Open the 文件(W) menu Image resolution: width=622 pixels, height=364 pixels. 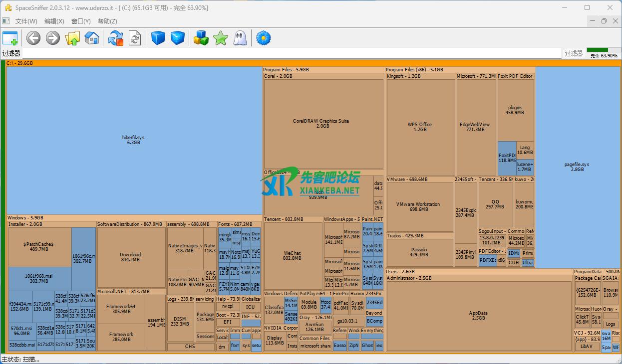26,21
